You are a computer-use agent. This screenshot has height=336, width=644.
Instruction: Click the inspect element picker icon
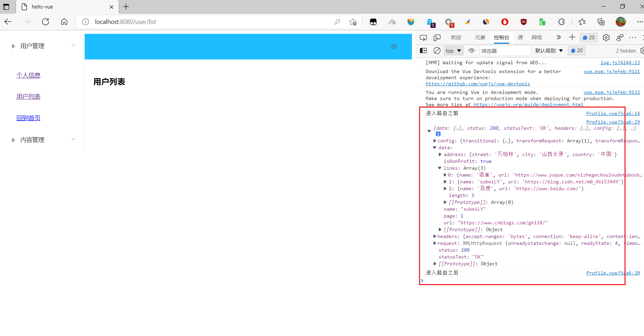click(x=423, y=38)
